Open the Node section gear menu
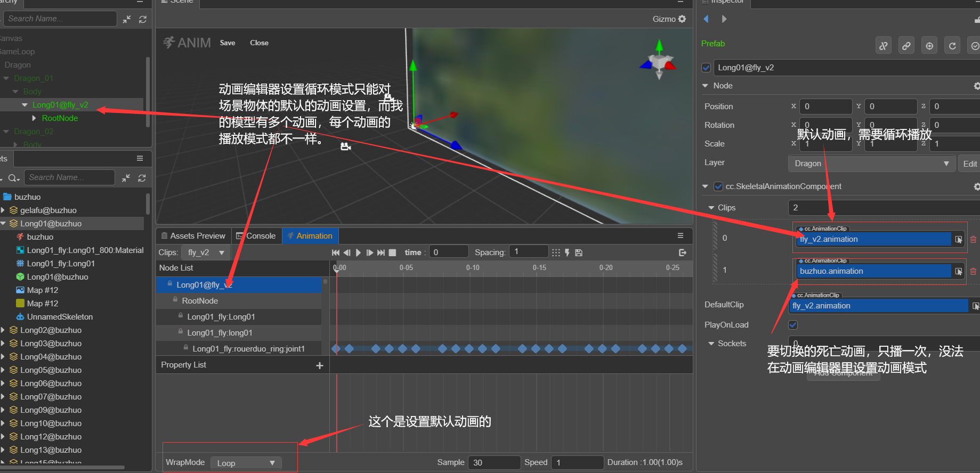This screenshot has width=980, height=473. coord(976,86)
